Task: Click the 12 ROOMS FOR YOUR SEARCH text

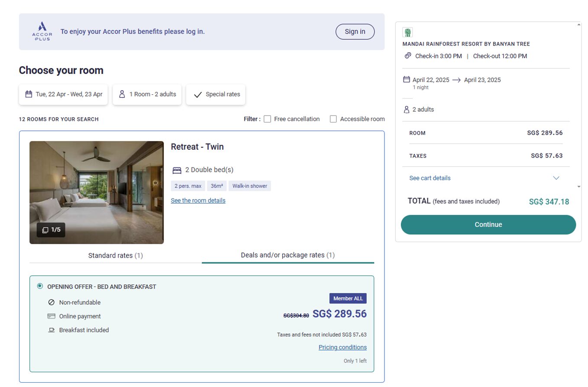Action: (59, 119)
